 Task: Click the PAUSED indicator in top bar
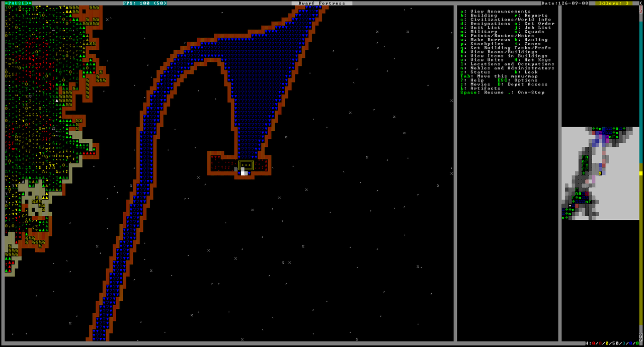coord(18,3)
